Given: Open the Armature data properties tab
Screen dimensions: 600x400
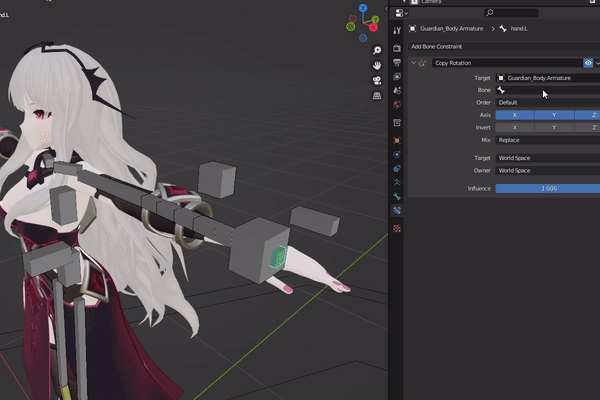Looking at the screenshot, I should pos(397,183).
